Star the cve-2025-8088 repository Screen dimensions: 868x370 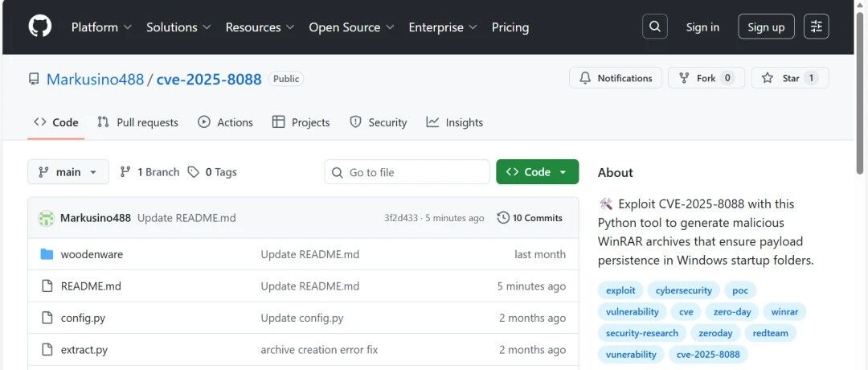(x=790, y=78)
